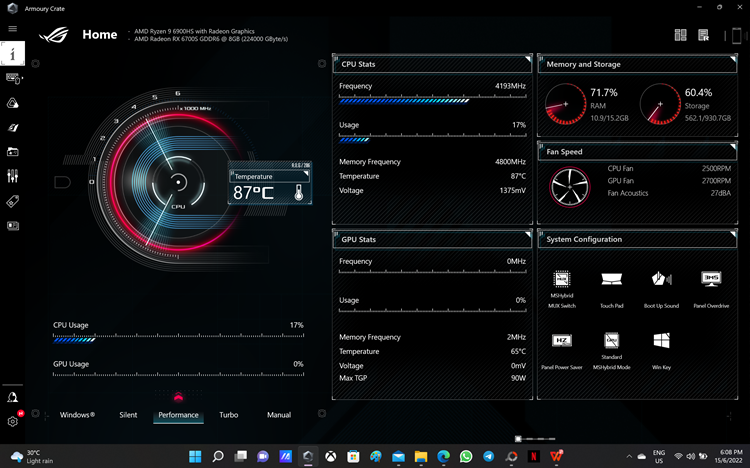
Task: Expand the GPU Stats panel corner
Action: coord(528,234)
